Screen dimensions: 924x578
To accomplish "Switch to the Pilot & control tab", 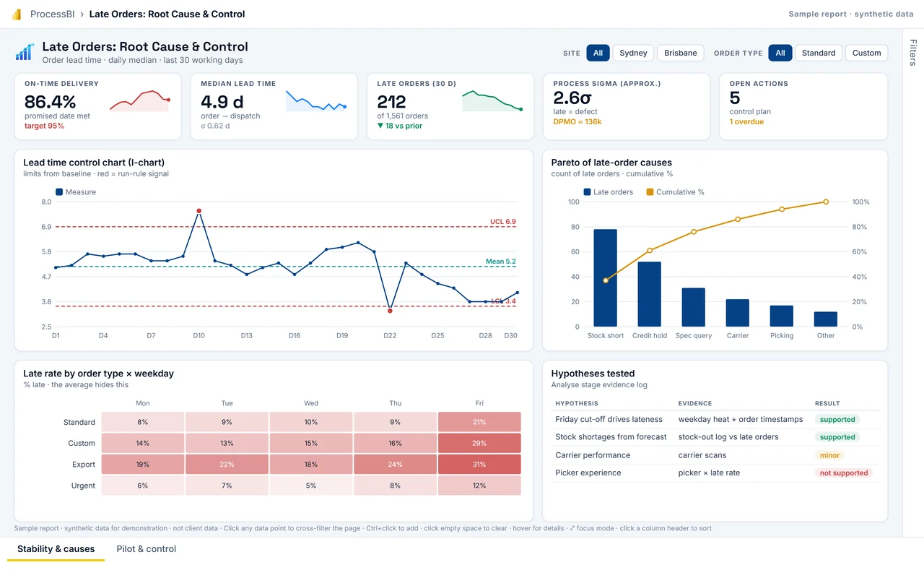I will 147,549.
